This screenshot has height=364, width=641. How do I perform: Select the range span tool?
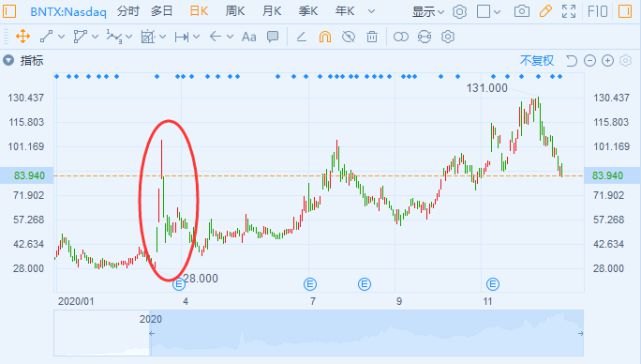pyautogui.click(x=182, y=37)
